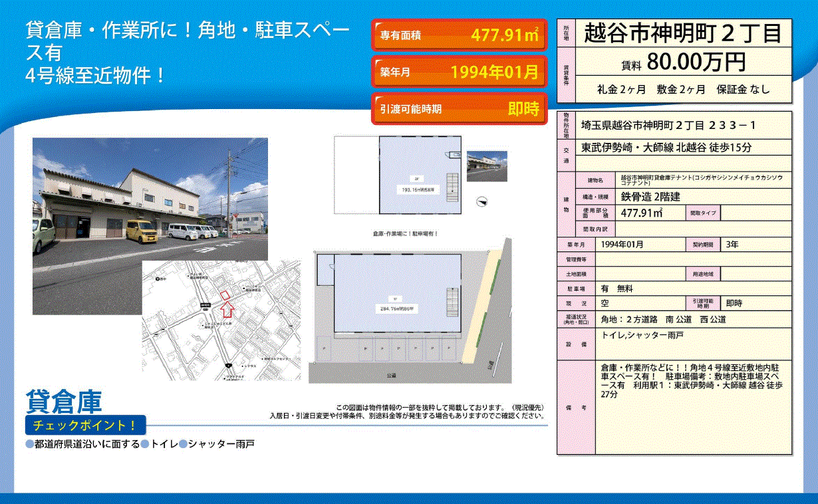Click the compass north indicator icon
Viewport: 818px width, 504px height.
(x=482, y=202)
